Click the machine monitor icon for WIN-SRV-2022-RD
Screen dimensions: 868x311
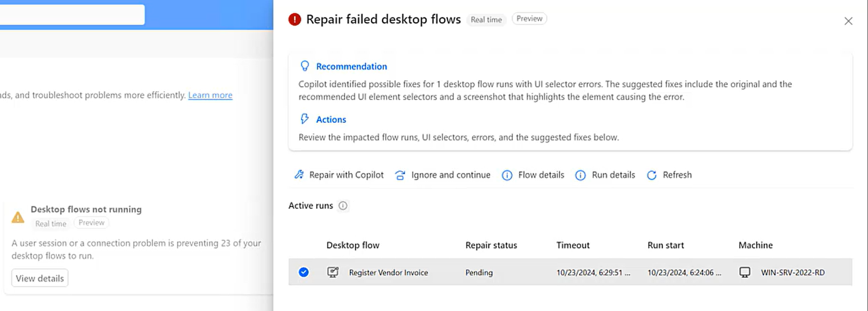745,272
